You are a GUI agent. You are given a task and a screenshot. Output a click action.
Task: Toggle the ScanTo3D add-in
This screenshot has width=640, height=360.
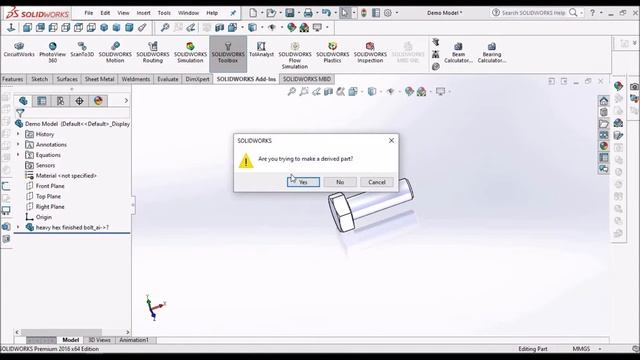82,50
